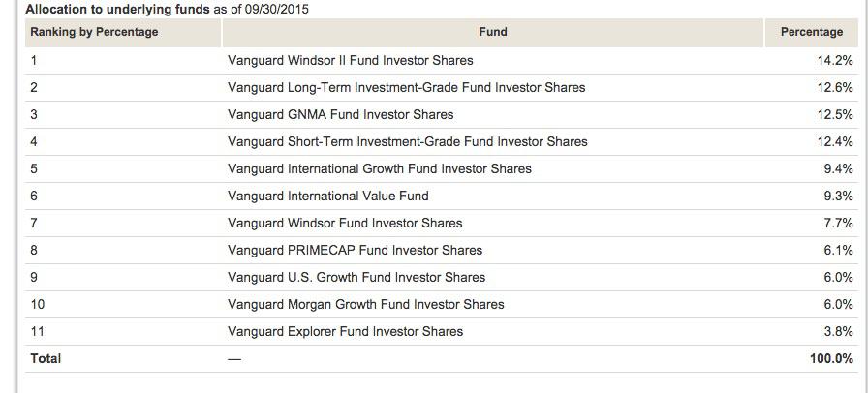This screenshot has height=393, width=868.
Task: Click ranking number 11 cell
Action: click(x=38, y=331)
